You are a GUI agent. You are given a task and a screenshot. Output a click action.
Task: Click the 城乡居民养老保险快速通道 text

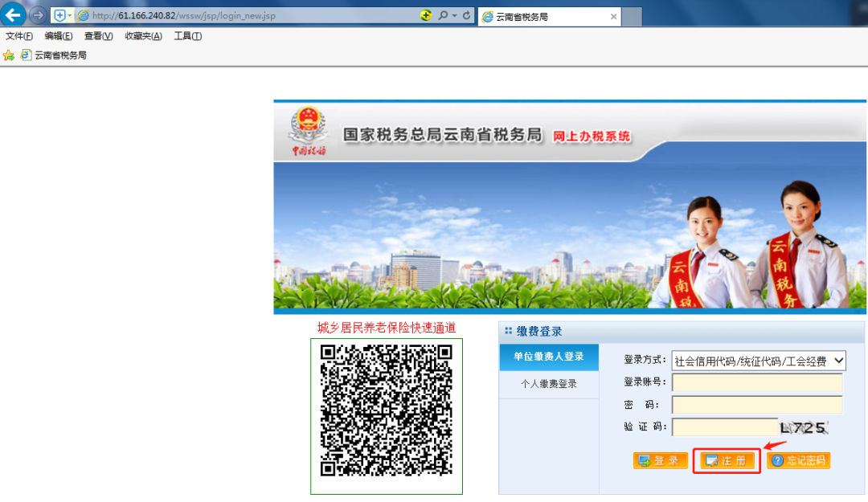(387, 328)
